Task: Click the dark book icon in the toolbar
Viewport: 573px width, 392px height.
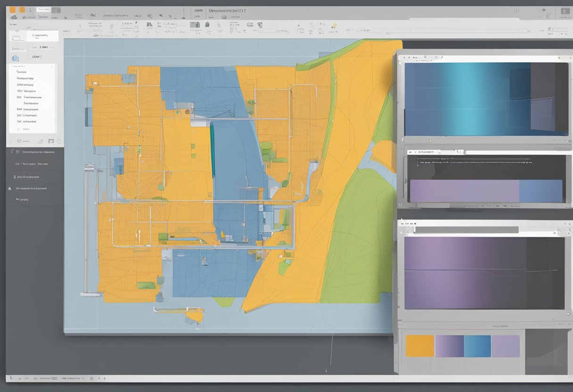Action: [195, 25]
